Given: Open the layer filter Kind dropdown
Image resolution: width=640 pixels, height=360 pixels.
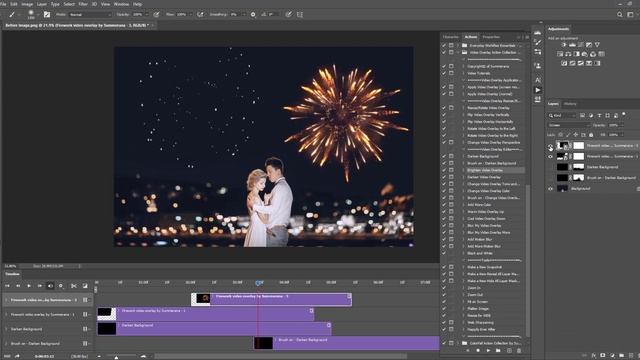Looking at the screenshot, I should (562, 116).
